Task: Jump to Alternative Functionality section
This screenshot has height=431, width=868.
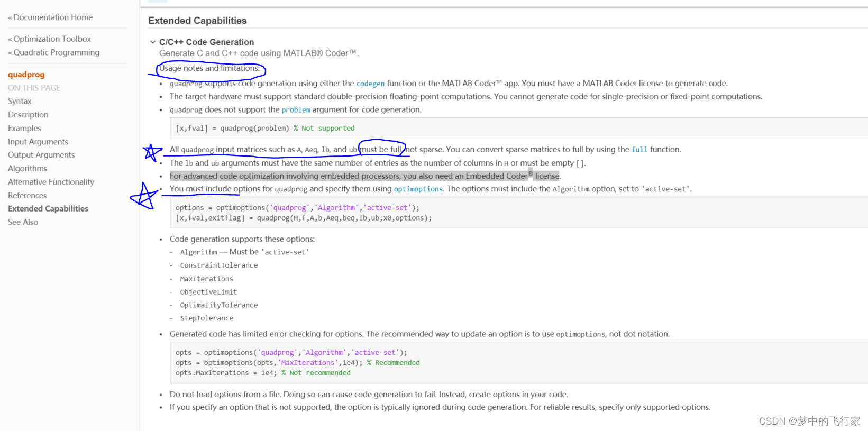Action: click(x=51, y=182)
